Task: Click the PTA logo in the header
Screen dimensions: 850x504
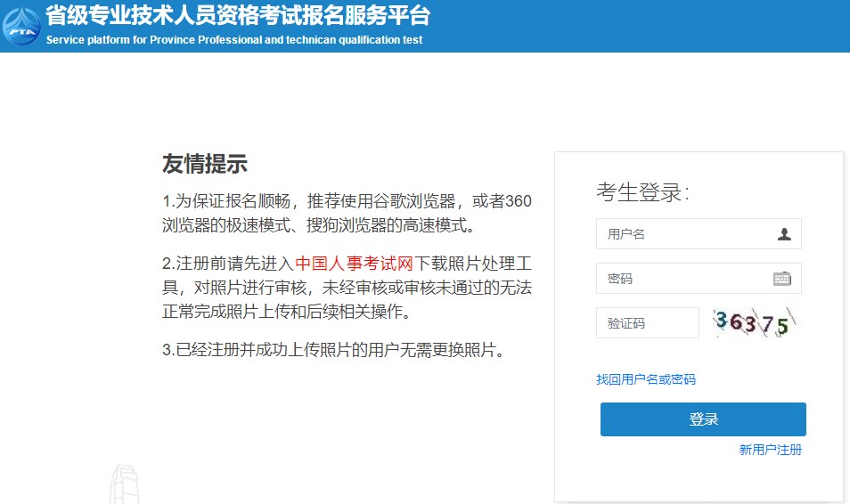Action: [21, 26]
